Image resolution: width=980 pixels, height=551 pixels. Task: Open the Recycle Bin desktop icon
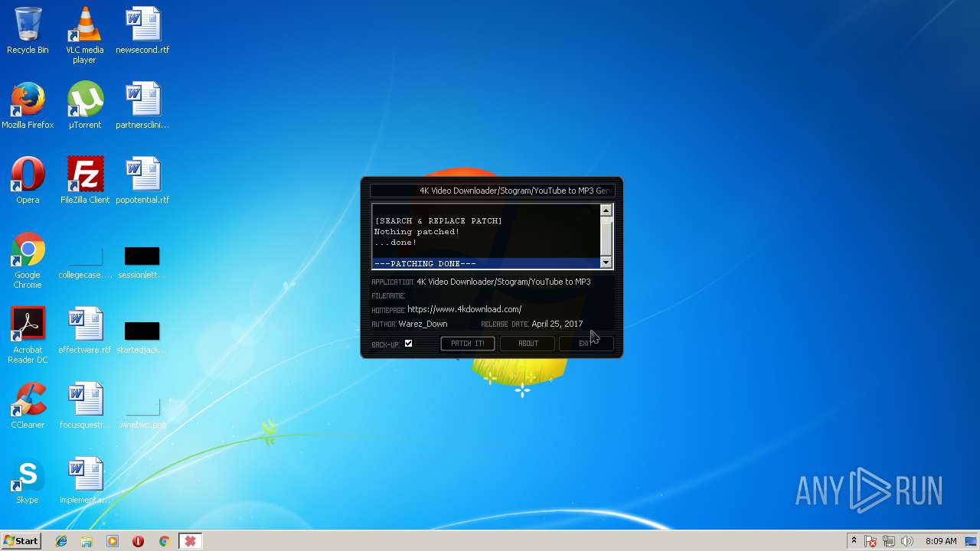point(28,31)
